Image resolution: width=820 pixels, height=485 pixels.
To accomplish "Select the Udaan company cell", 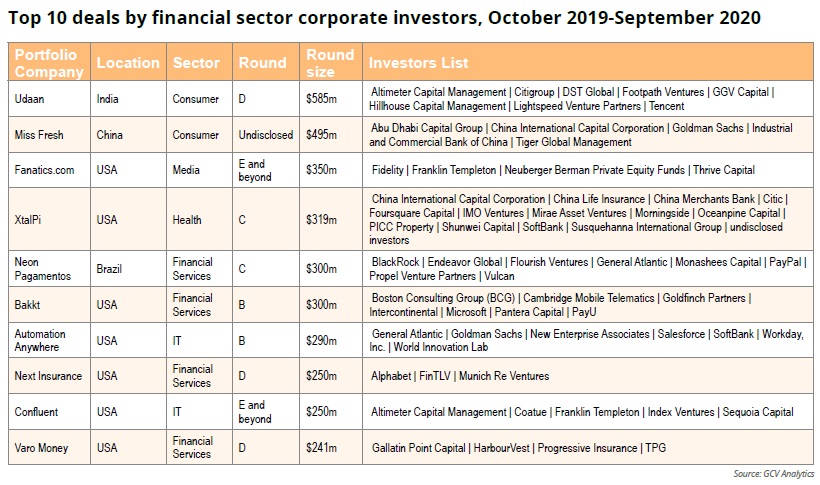I will [x=31, y=99].
